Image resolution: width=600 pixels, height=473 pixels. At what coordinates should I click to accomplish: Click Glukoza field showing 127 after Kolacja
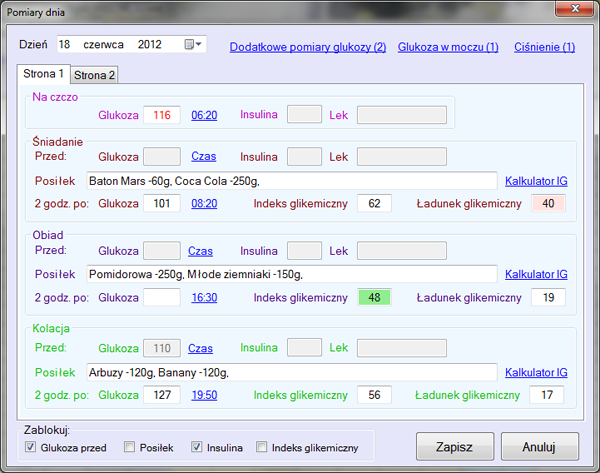pos(162,395)
